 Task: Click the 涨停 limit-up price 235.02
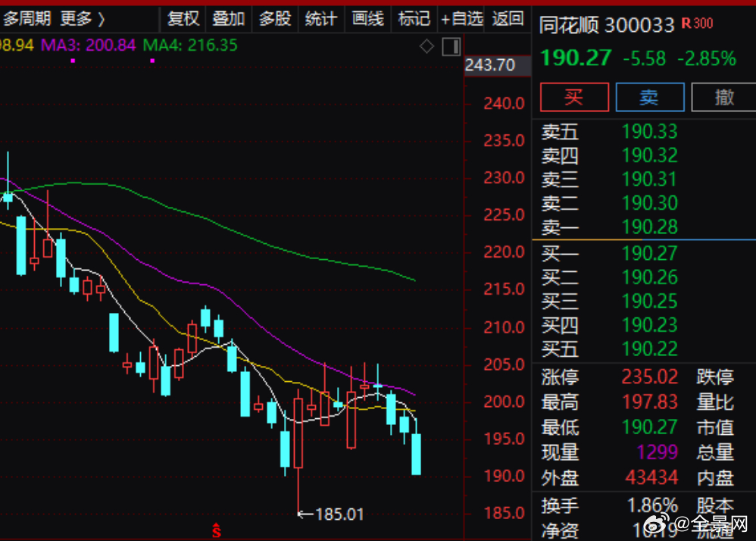point(649,377)
